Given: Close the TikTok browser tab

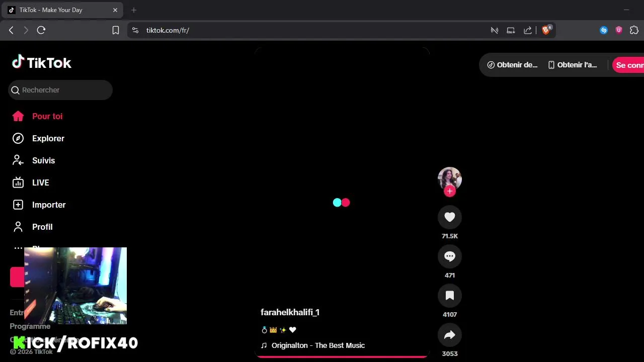Looking at the screenshot, I should [115, 10].
